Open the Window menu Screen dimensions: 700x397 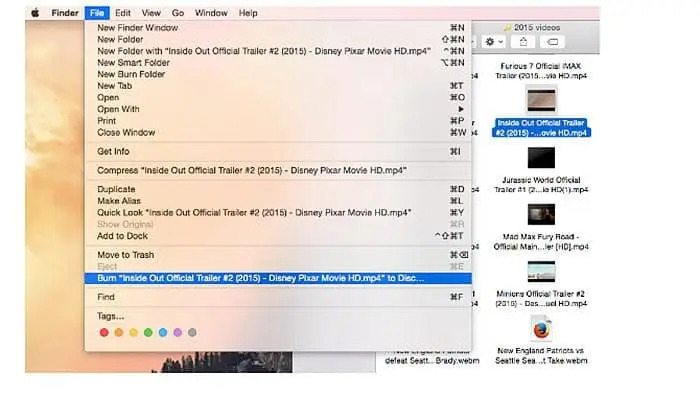point(211,13)
